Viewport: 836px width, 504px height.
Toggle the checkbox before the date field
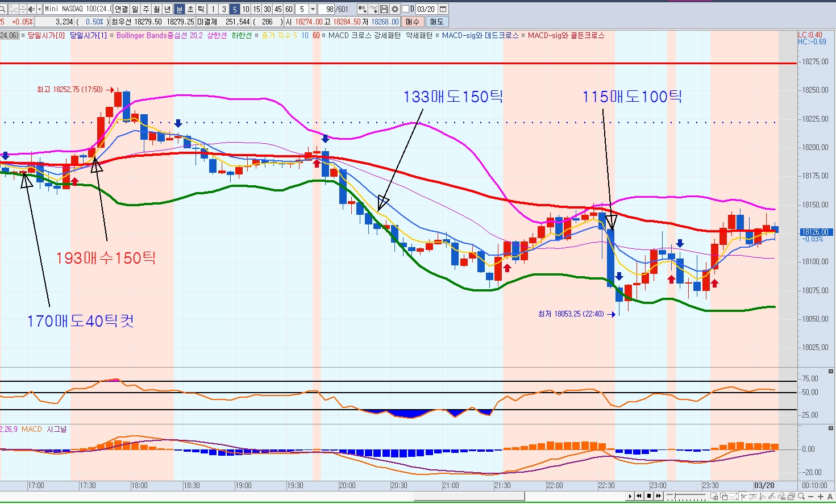pyautogui.click(x=405, y=9)
